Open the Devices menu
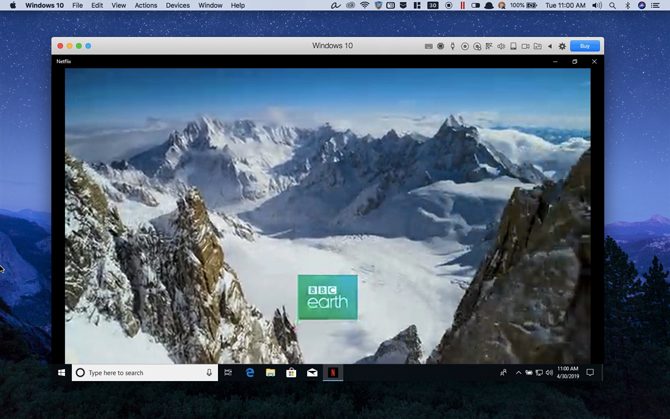The image size is (670, 419). (178, 5)
